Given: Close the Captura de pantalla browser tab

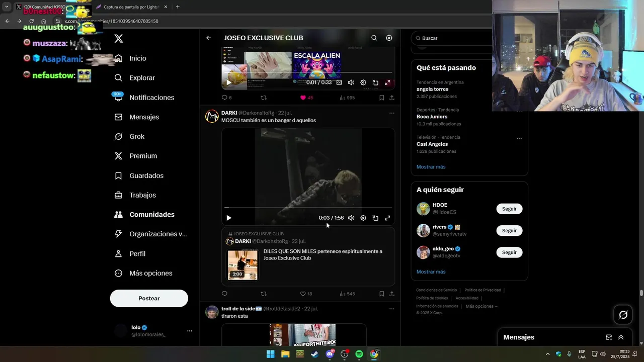Looking at the screenshot, I should coord(166,7).
